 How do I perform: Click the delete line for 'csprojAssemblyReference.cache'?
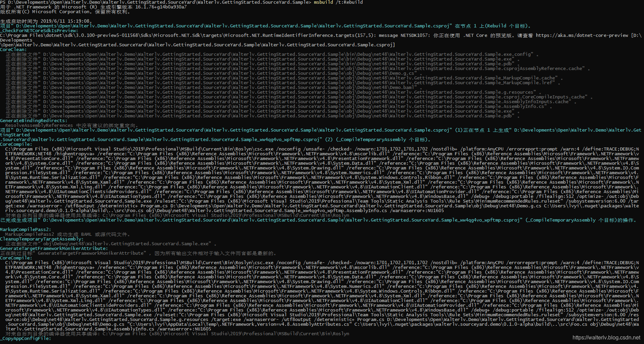tap(298, 68)
